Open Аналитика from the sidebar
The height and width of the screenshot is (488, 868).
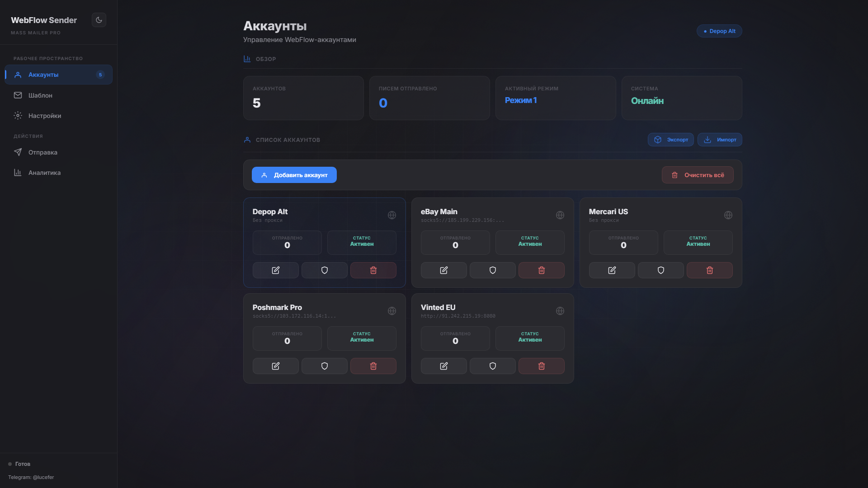pos(44,173)
